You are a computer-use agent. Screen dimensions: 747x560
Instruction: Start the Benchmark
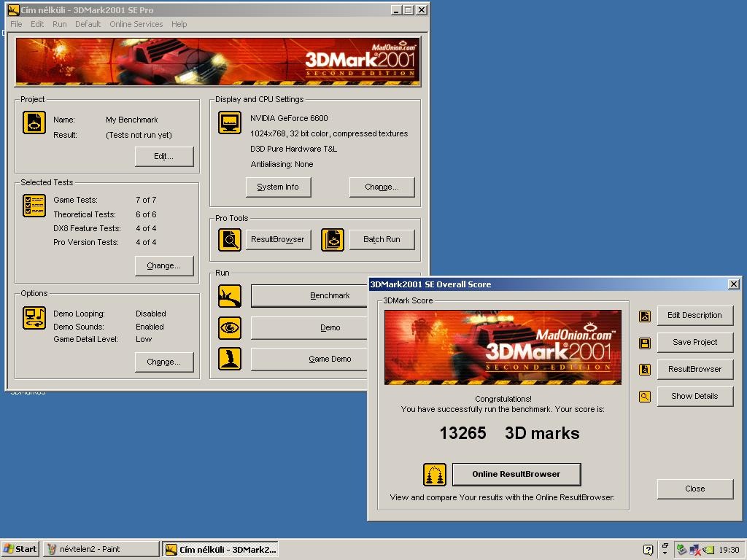coord(309,296)
